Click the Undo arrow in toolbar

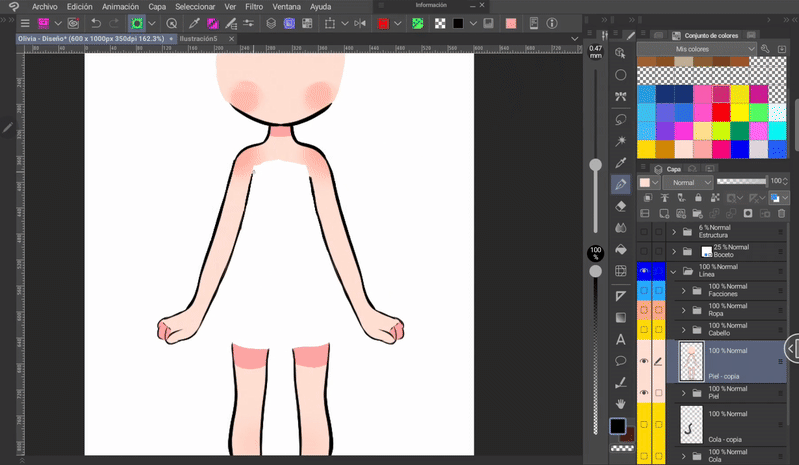pos(95,23)
